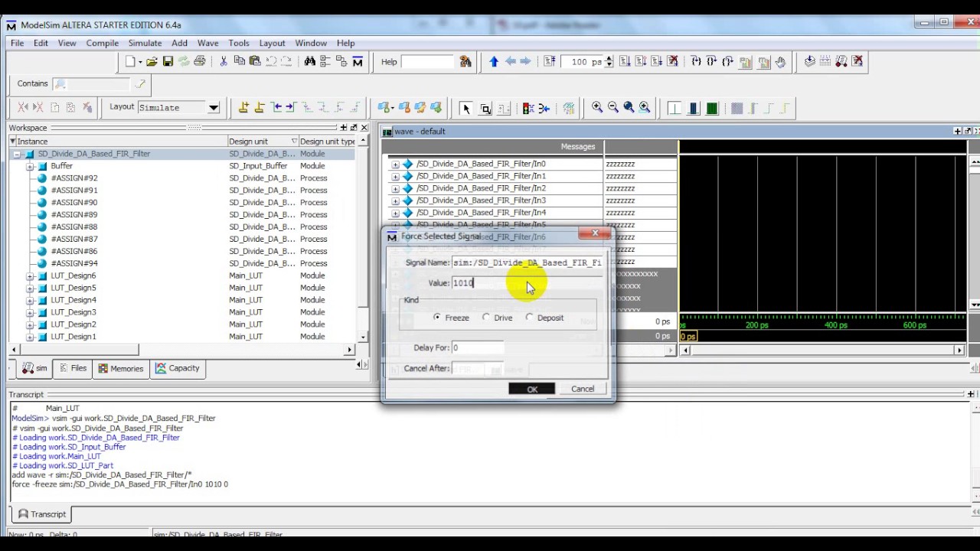Switch to the Files workspace tab

73,368
